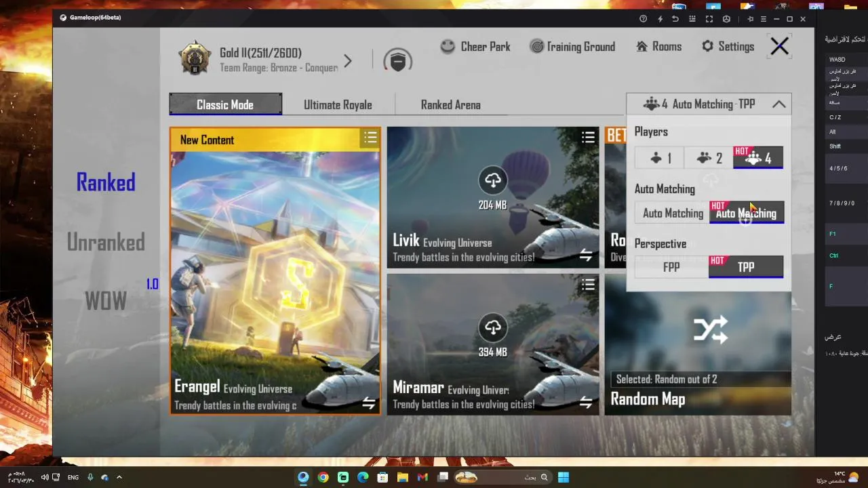Screen dimensions: 868x488
Task: Open Gameloop help icon in title bar
Action: (x=644, y=19)
